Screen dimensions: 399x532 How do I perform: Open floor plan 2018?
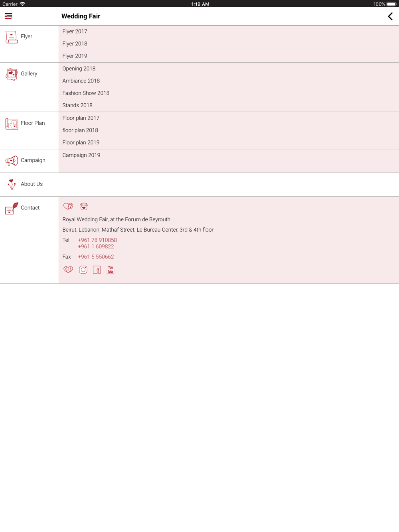80,130
